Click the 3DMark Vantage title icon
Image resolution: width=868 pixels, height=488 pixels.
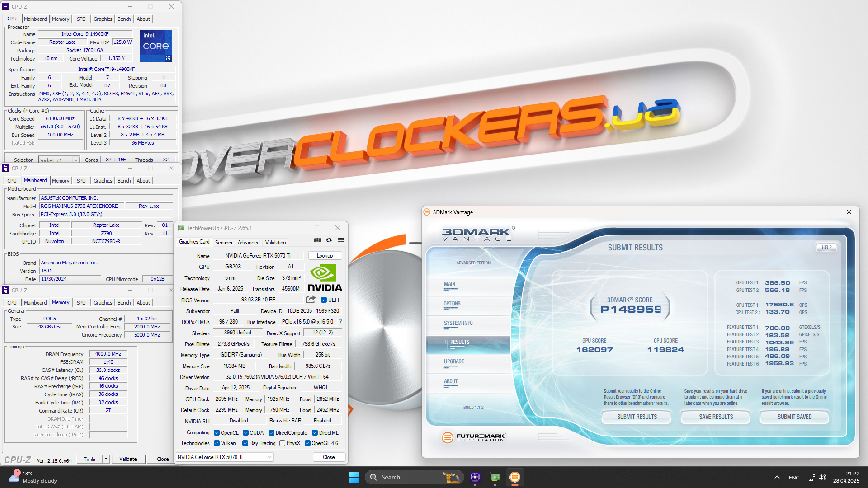[427, 212]
